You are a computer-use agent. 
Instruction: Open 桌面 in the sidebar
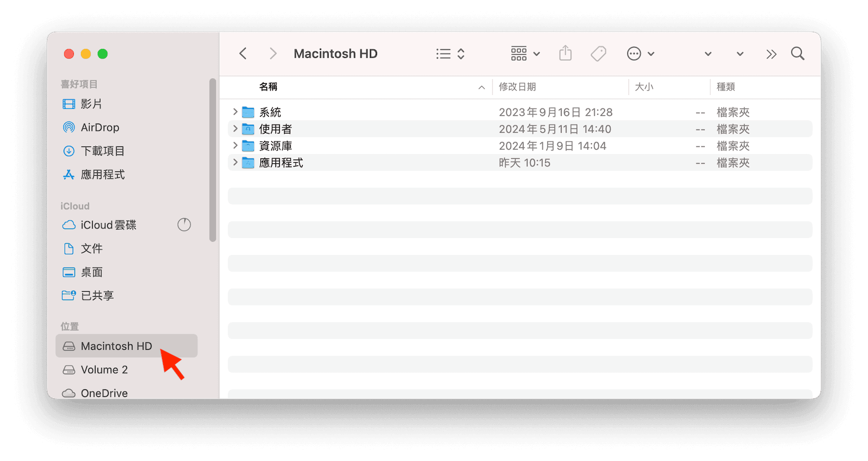click(x=126, y=272)
